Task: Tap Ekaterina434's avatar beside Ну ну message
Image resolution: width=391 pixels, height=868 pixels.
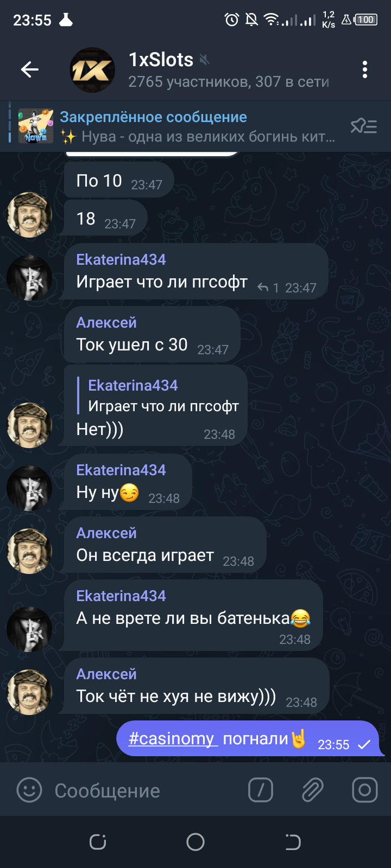Action: click(x=29, y=488)
